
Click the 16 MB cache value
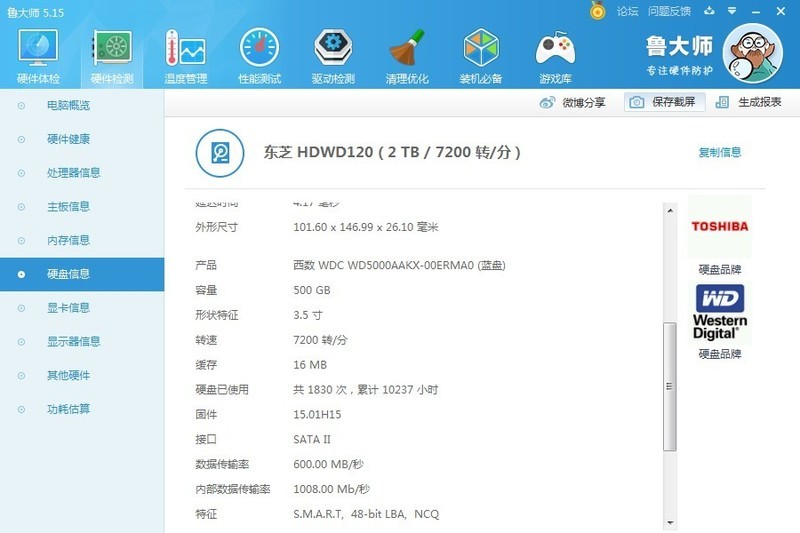point(310,365)
